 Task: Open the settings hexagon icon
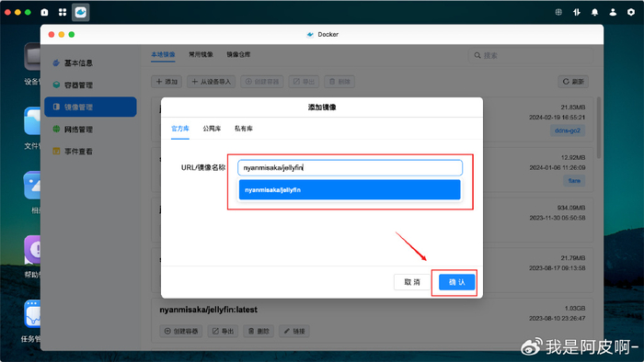point(631,12)
